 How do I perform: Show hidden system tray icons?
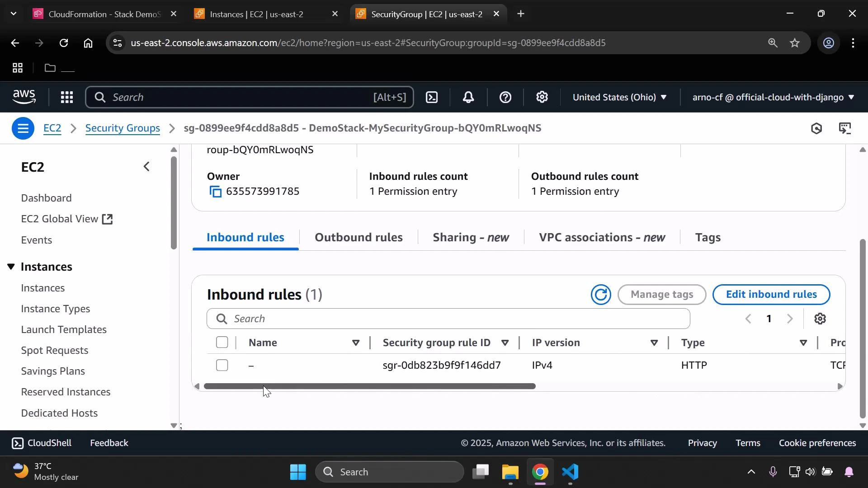[x=751, y=472]
